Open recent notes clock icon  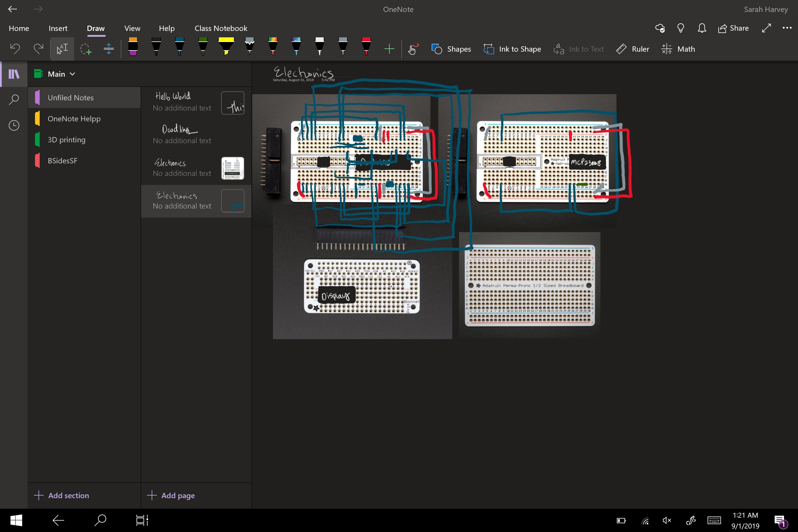[x=14, y=125]
